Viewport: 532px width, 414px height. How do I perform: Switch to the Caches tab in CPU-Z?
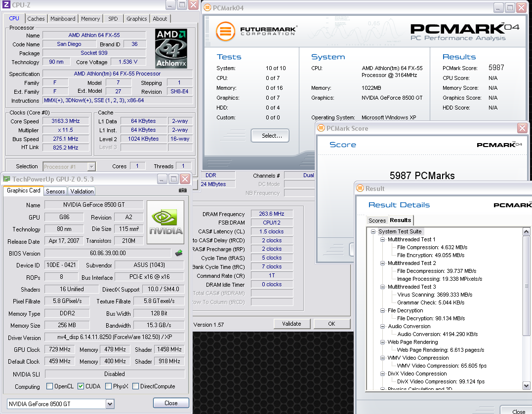[36, 19]
